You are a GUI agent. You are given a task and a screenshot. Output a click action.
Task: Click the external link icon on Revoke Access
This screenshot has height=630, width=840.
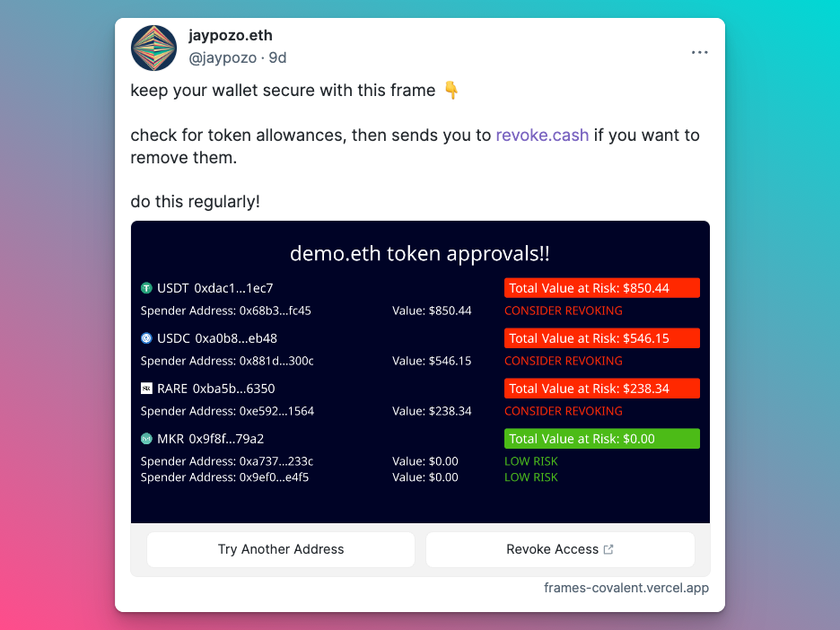608,549
